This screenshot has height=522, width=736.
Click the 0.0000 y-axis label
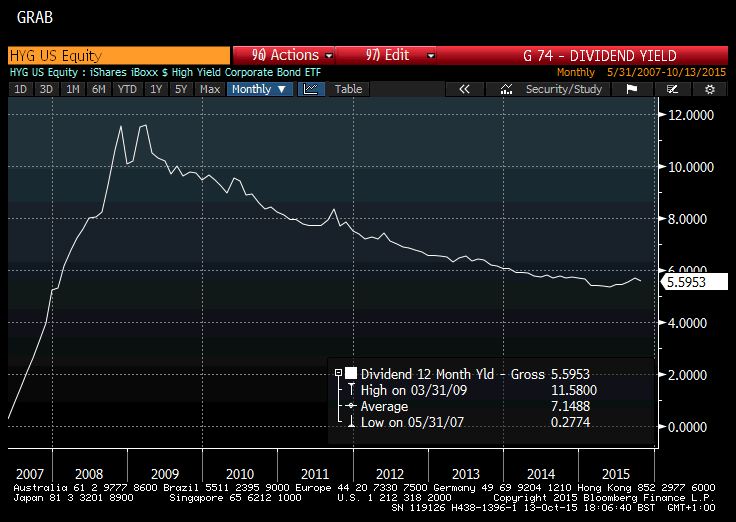click(x=687, y=427)
